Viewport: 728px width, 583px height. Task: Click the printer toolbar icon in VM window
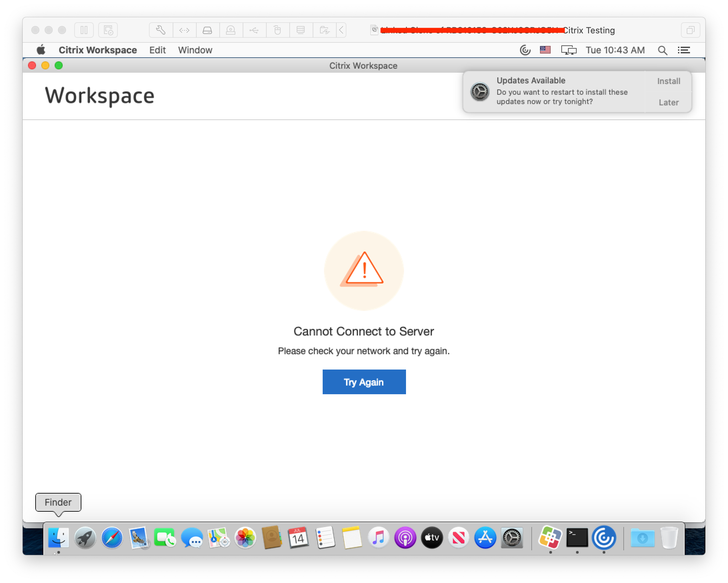coord(301,30)
